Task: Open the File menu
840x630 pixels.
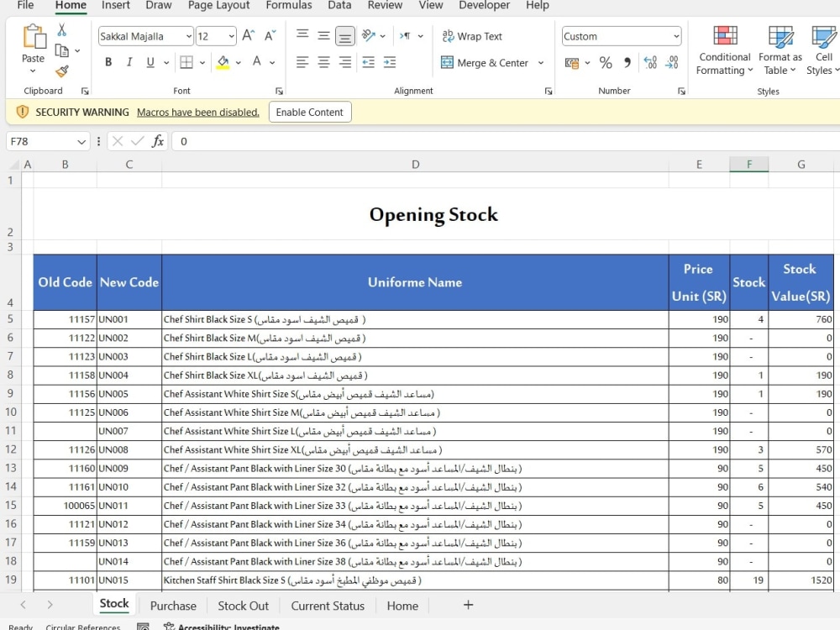Action: coord(25,5)
